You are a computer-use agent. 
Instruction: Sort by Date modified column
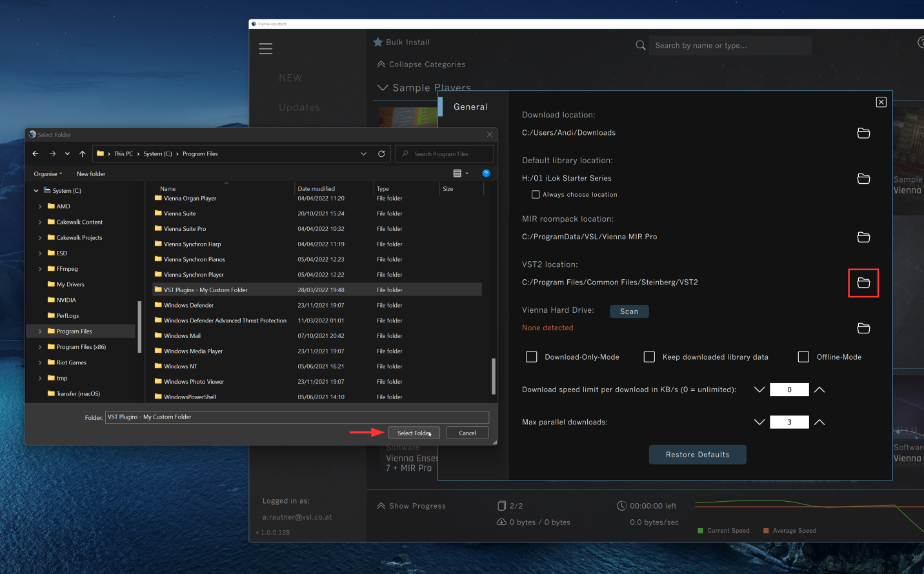316,189
